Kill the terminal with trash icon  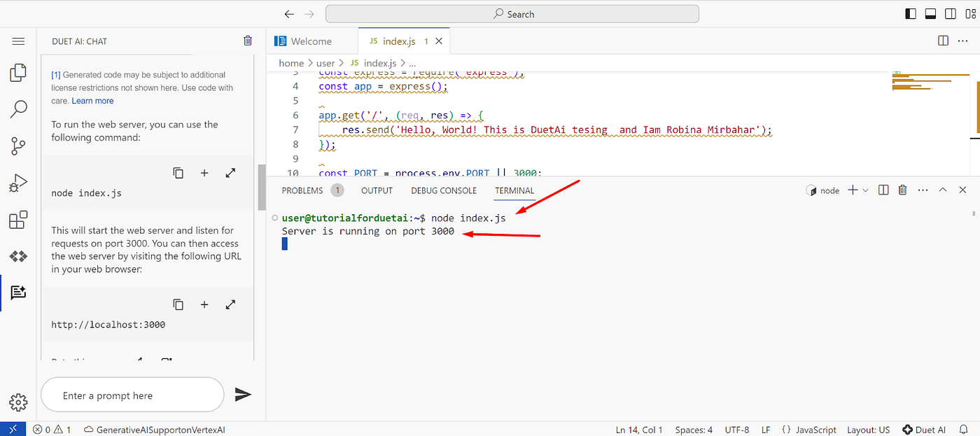[x=903, y=190]
